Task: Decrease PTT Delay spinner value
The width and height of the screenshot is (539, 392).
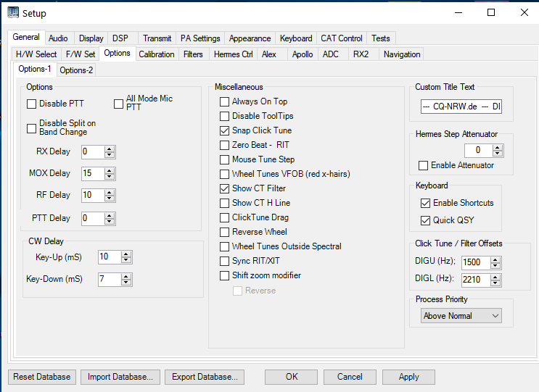Action: (x=110, y=222)
